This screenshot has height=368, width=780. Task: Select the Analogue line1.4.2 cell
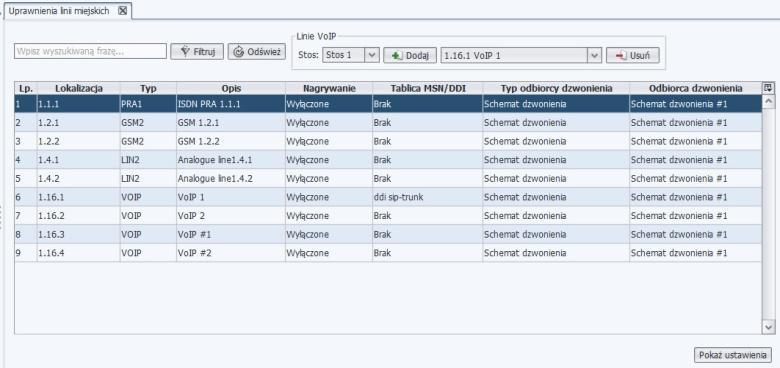click(x=231, y=178)
